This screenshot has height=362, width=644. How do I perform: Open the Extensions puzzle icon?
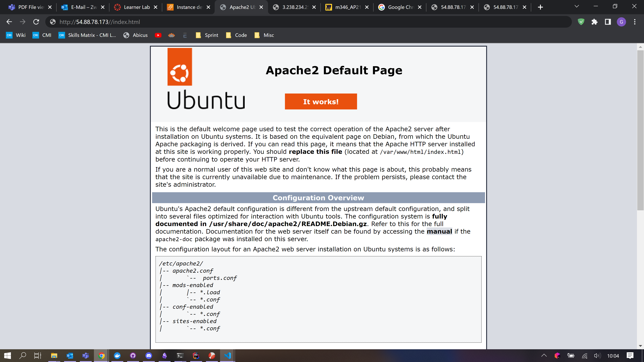pyautogui.click(x=595, y=22)
